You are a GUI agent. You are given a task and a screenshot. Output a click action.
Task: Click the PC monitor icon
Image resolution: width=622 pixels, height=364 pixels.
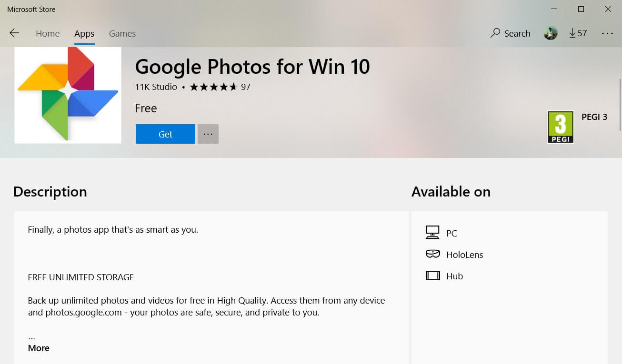coord(432,233)
